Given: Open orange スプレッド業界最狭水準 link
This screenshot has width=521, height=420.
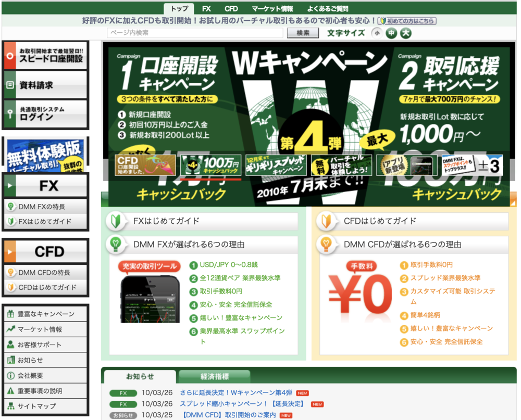Looking at the screenshot, I should (445, 278).
